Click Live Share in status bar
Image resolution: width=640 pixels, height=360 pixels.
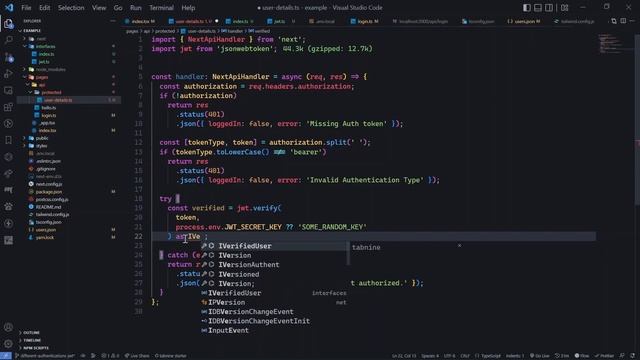coord(137,356)
